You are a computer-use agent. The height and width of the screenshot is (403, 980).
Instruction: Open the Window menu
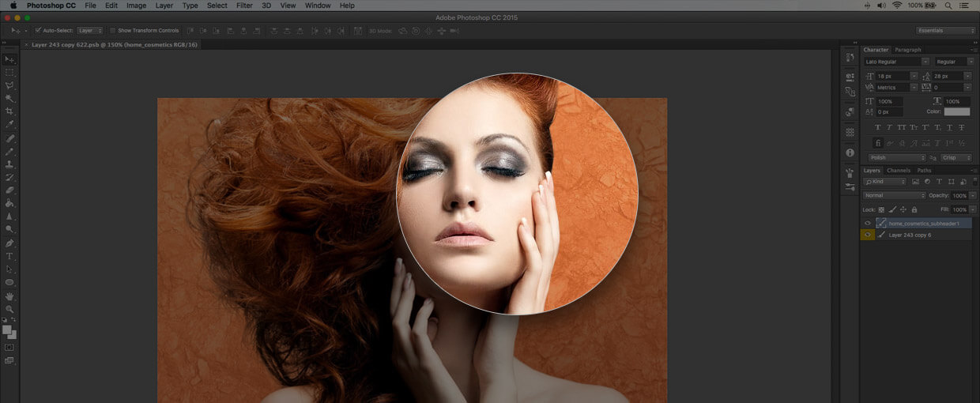tap(318, 6)
